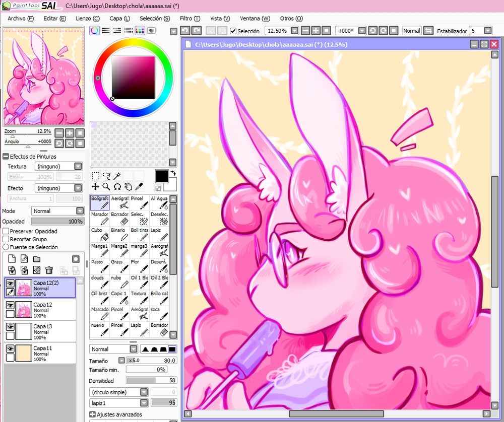Click the redo arrow in toolbar
The width and height of the screenshot is (504, 422).
[197, 31]
